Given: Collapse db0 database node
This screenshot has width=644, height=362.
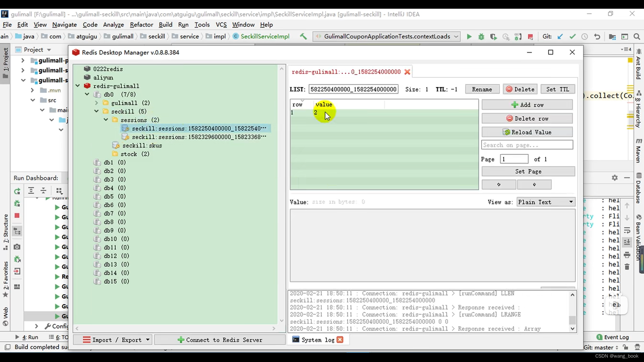Looking at the screenshot, I should 87,94.
